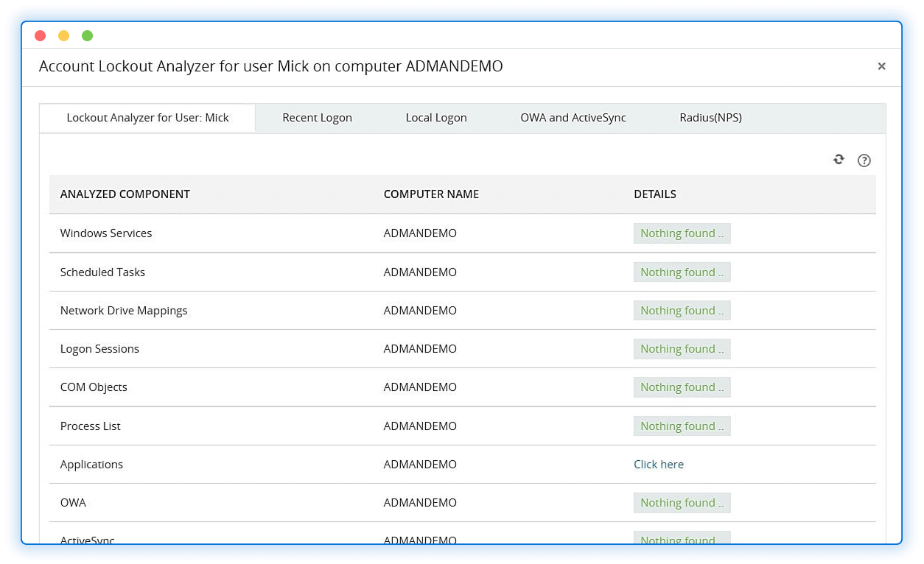Click the yellow macOS minimize button
Viewport: 924px width, 564px height.
[x=63, y=35]
